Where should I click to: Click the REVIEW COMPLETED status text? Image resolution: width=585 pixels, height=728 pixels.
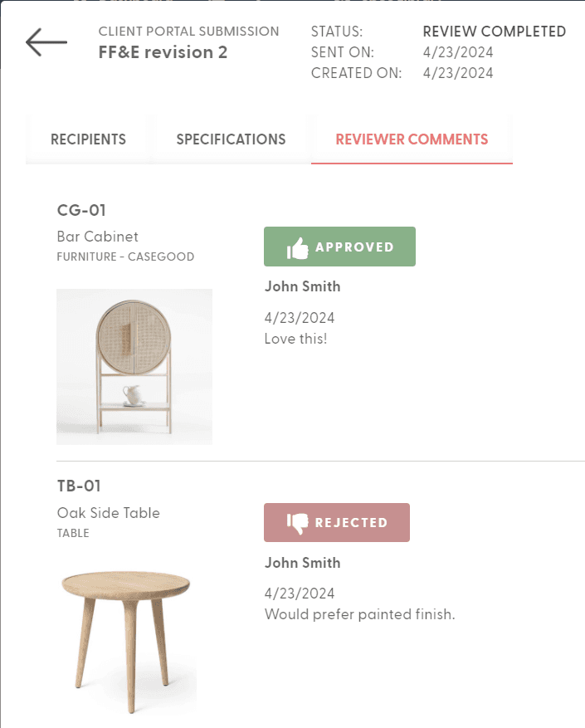coord(494,31)
